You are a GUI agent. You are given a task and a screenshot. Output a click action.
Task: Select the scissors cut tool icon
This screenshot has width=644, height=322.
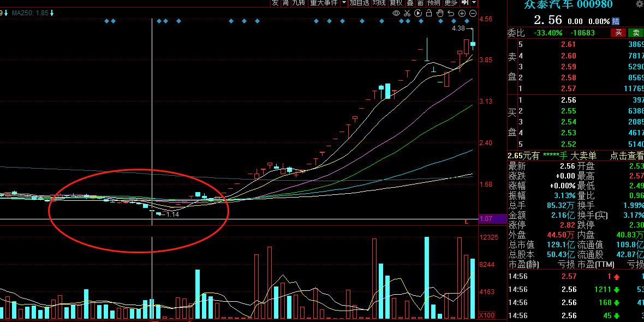407,13
